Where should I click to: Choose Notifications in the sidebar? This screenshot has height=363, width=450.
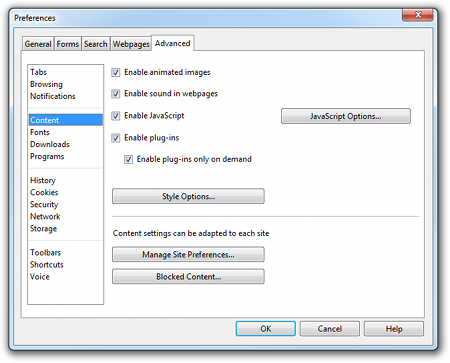66,96
